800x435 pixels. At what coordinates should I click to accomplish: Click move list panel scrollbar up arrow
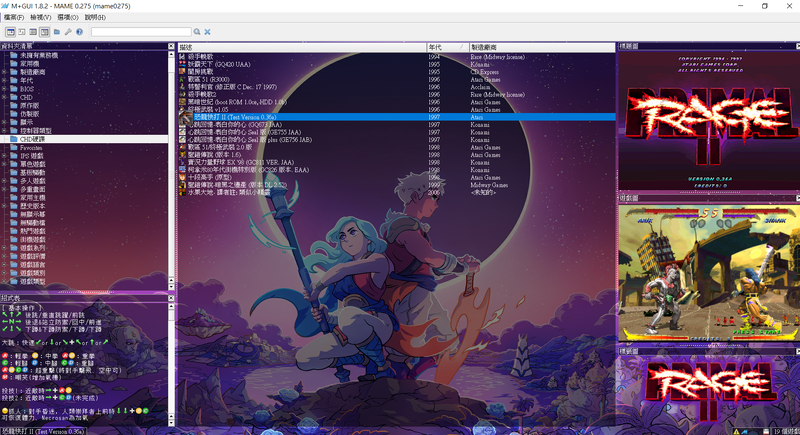point(171,306)
